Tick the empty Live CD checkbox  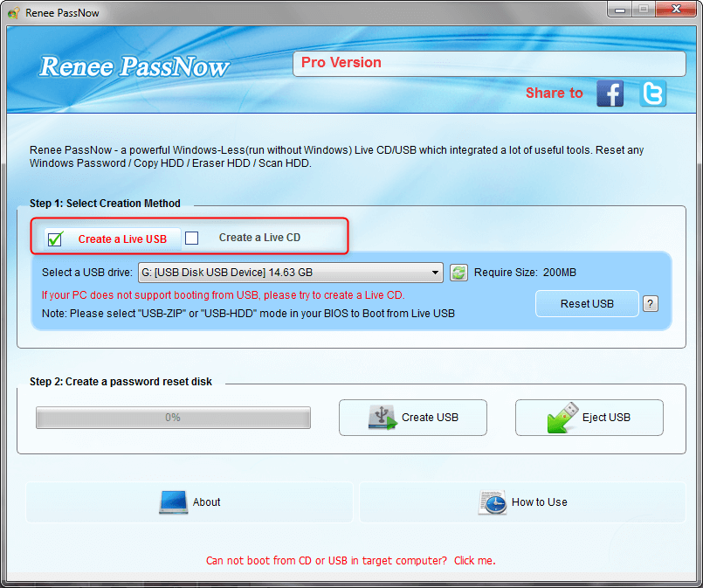pos(192,238)
